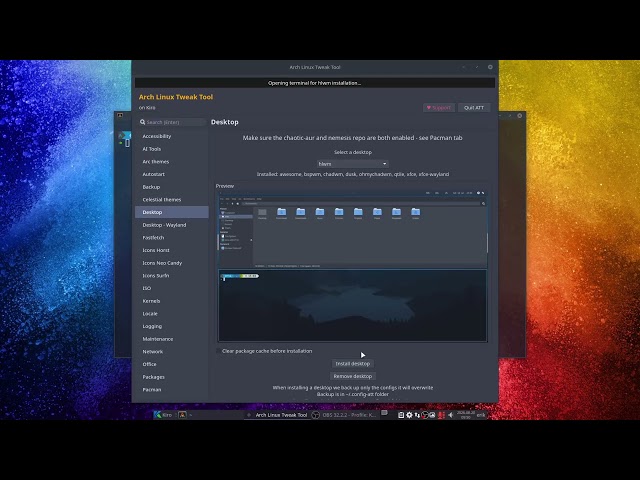Screen dimensions: 640x480
Task: Open the Locale section
Action: [x=171, y=313]
